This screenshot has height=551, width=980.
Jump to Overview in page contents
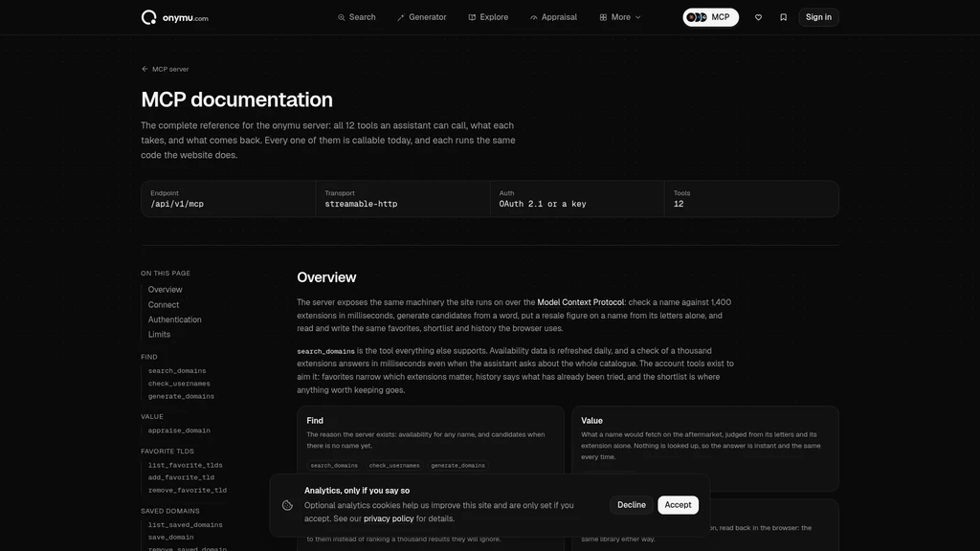(x=165, y=290)
